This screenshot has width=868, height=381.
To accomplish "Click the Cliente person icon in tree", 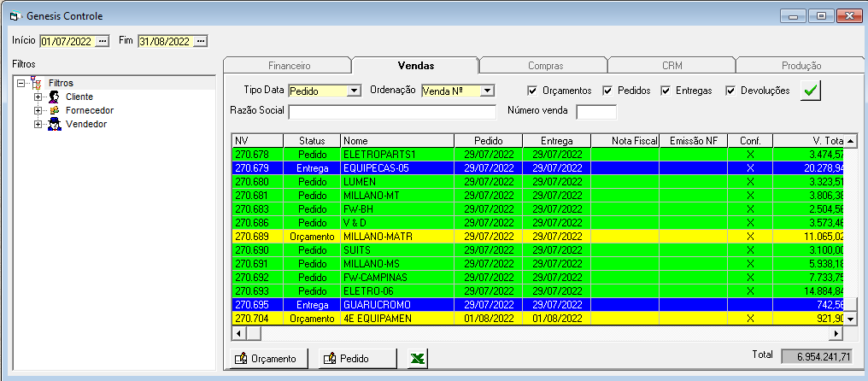I will [x=55, y=97].
